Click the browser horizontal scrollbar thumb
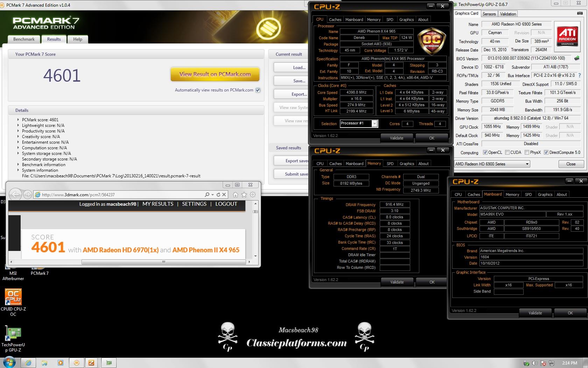This screenshot has width=588, height=368. [x=163, y=262]
